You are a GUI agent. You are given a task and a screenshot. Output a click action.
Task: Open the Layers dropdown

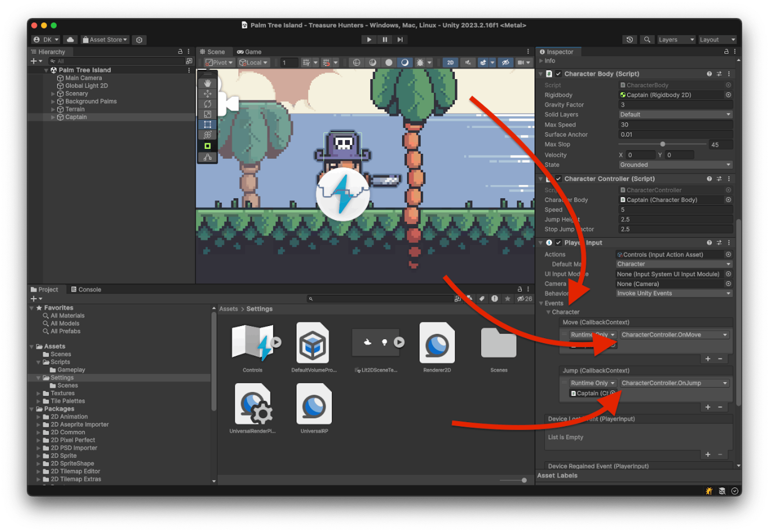676,39
